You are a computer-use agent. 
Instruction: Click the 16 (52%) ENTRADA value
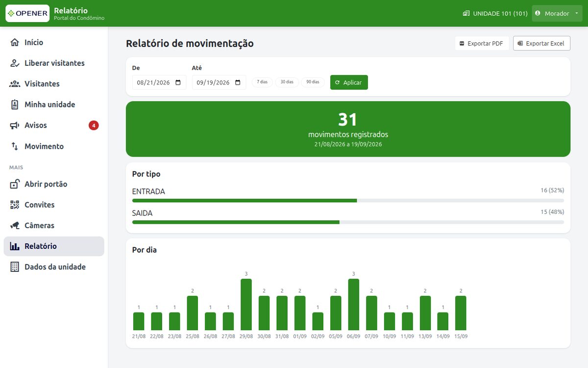[552, 190]
